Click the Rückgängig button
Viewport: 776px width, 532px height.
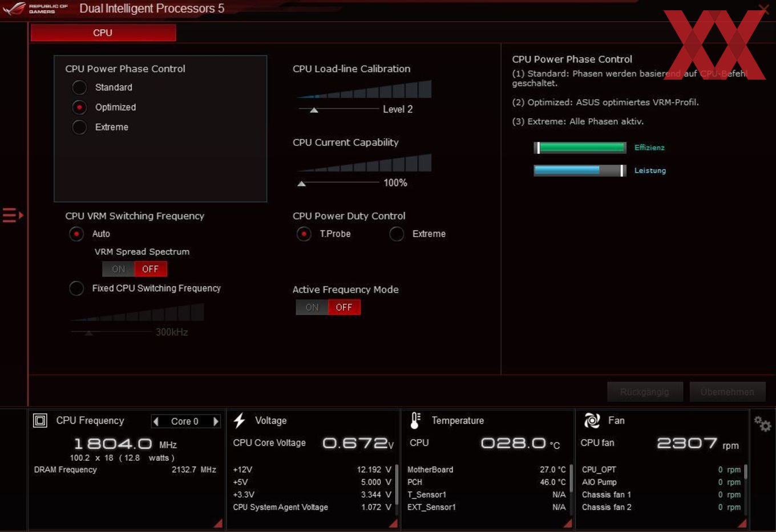point(644,392)
